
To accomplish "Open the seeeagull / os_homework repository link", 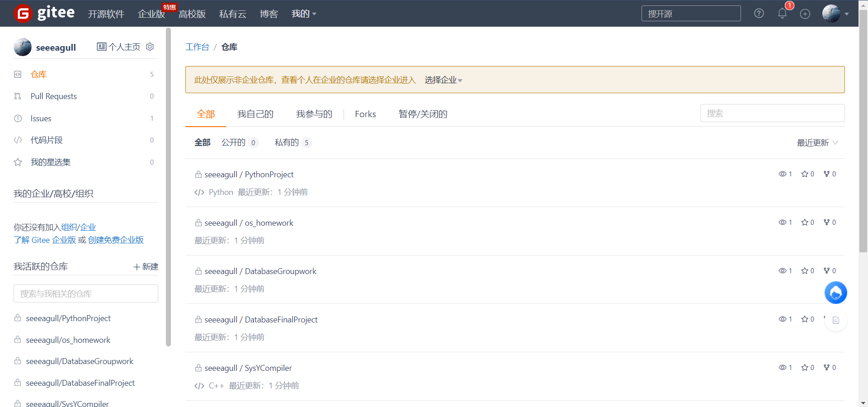I will pyautogui.click(x=249, y=223).
